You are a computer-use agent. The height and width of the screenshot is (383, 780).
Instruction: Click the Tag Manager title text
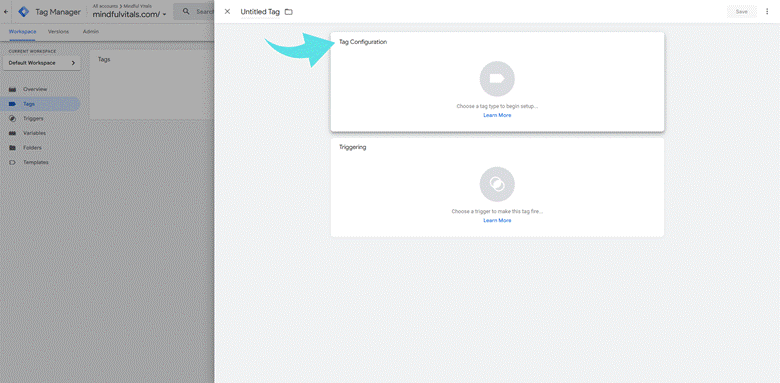click(x=58, y=11)
